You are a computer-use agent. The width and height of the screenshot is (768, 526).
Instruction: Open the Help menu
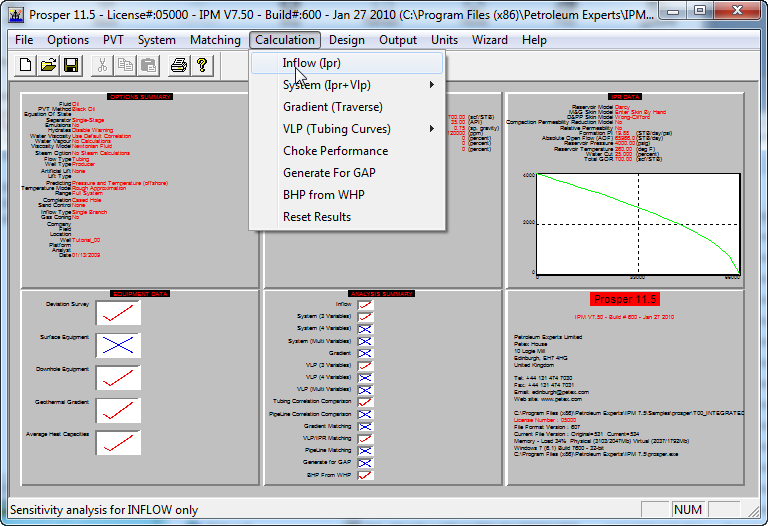(534, 40)
